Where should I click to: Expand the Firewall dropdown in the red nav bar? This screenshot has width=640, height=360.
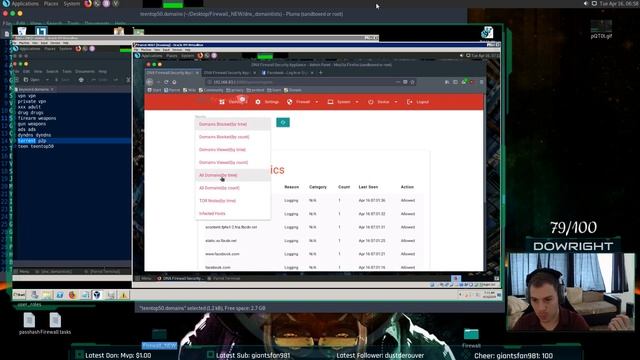[302, 102]
